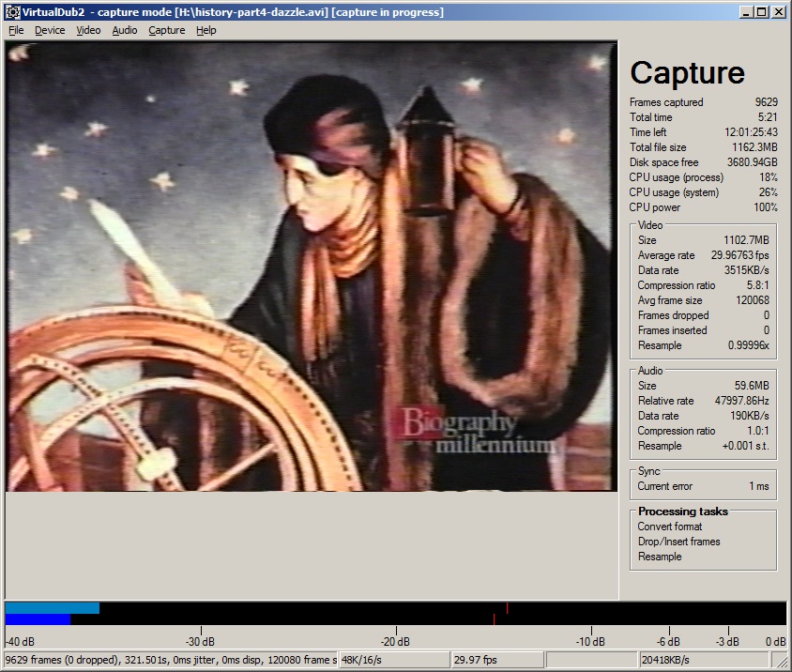Viewport: 792px width, 672px height.
Task: Click the Processing tasks heading
Action: (683, 512)
